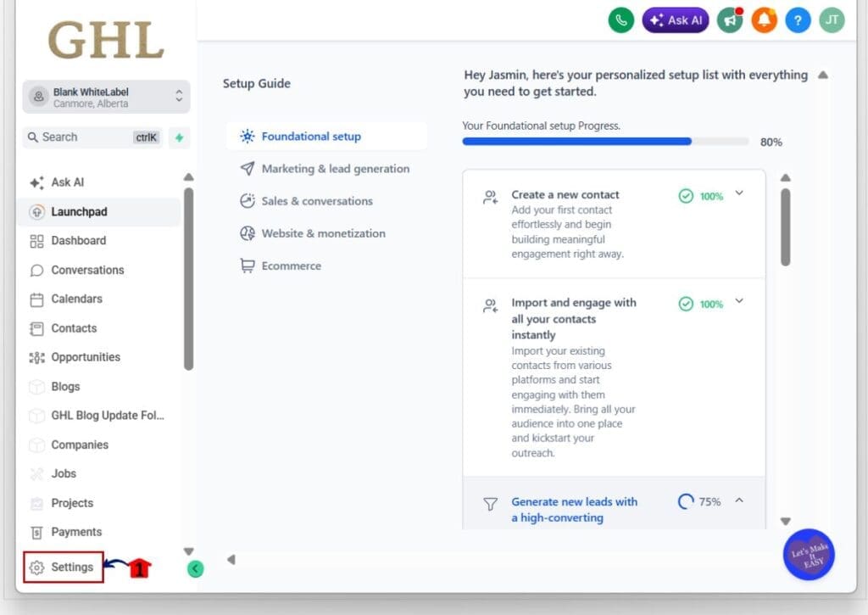This screenshot has width=868, height=615.
Task: Select the Ecommerce tab
Action: coord(326,266)
